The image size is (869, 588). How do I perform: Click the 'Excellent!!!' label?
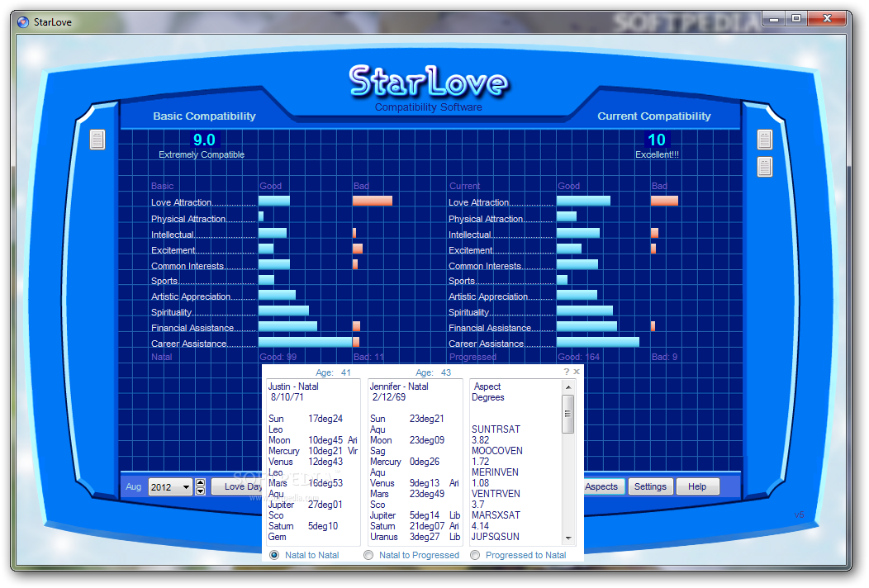[x=657, y=154]
